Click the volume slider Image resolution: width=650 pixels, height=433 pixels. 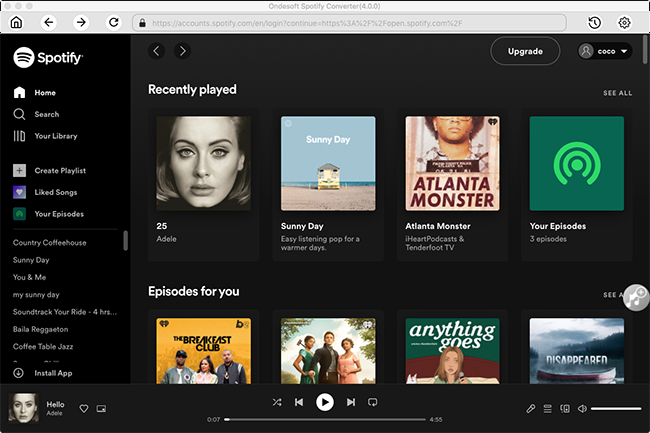coord(616,408)
